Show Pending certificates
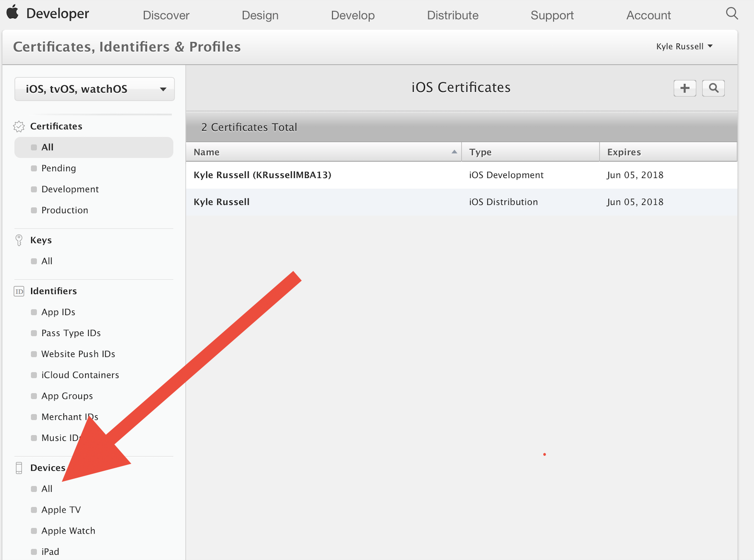 59,168
